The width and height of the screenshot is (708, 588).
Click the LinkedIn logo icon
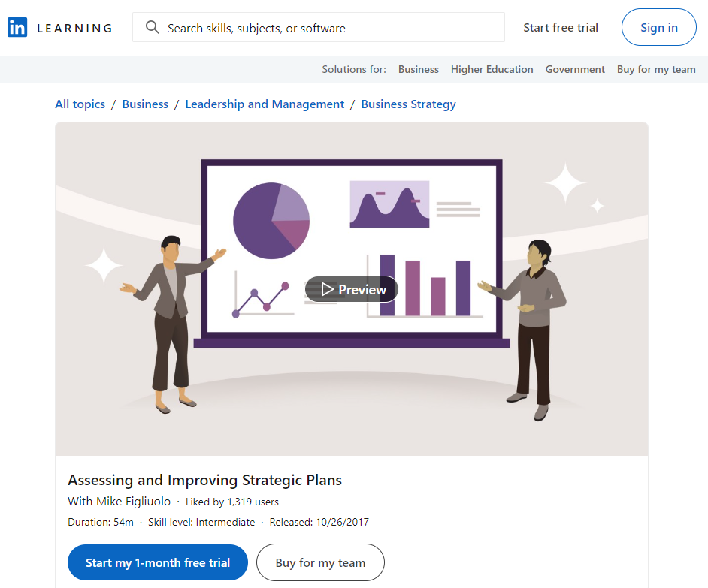click(x=17, y=28)
